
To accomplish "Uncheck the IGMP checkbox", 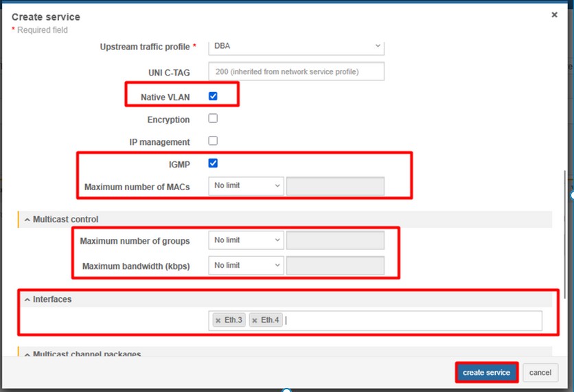I will click(x=213, y=163).
